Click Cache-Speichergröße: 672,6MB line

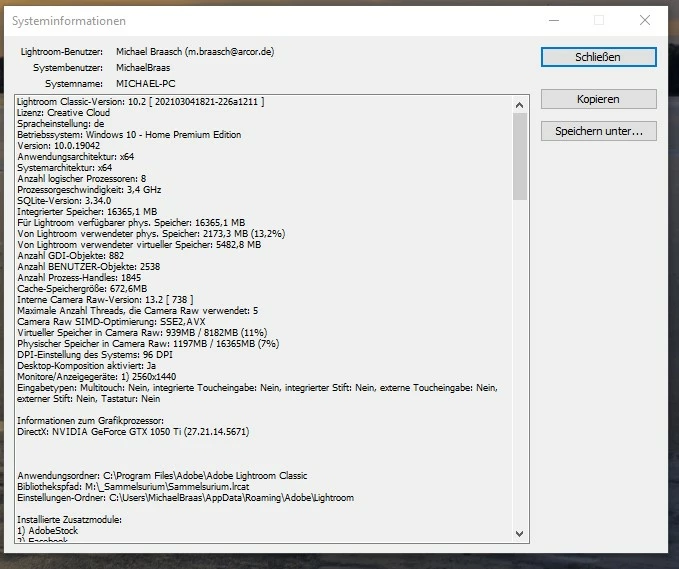tap(82, 289)
